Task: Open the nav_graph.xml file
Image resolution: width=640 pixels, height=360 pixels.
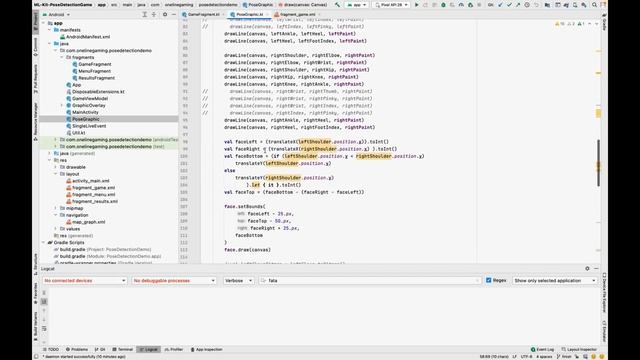Action: [89, 222]
